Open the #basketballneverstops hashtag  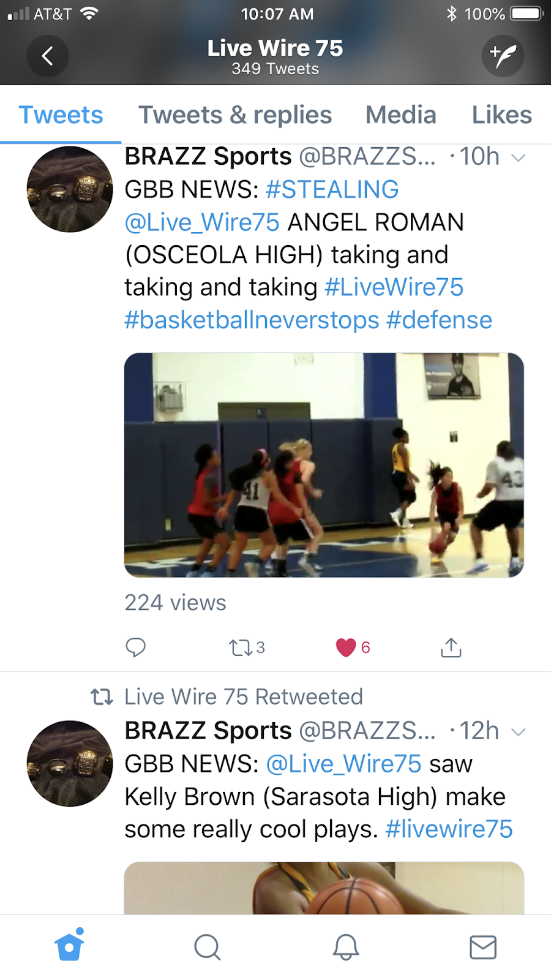point(252,320)
